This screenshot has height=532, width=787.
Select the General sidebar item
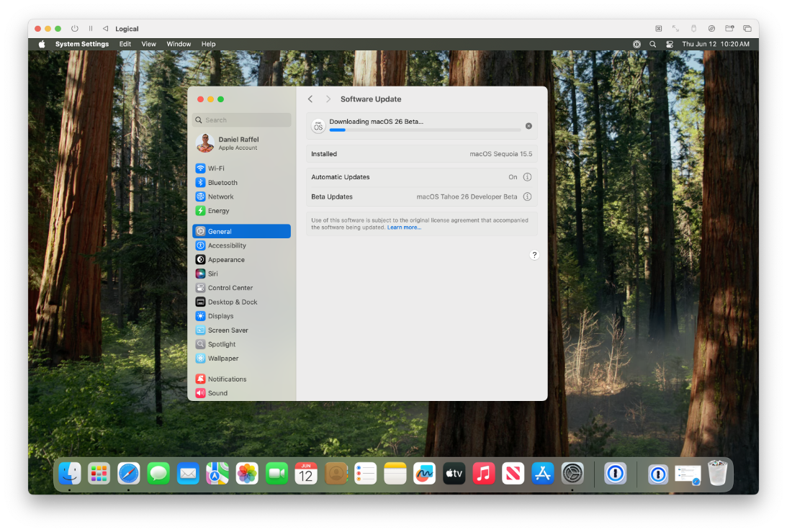[x=241, y=231]
